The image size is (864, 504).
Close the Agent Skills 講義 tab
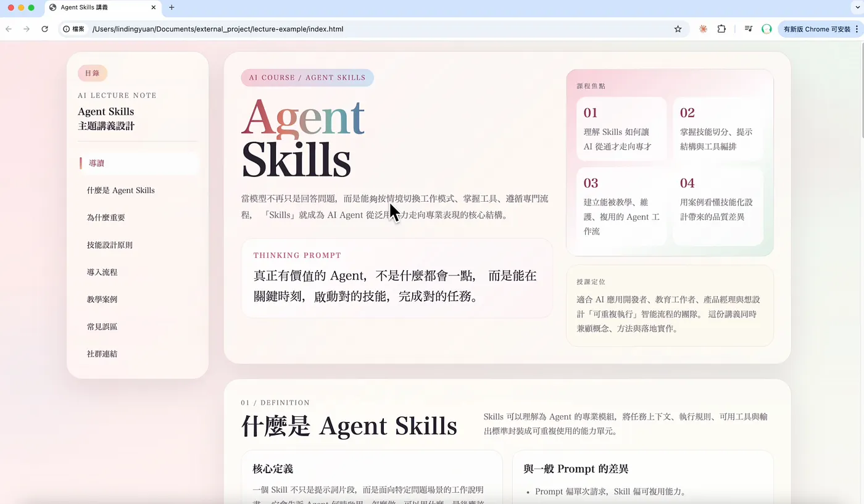click(x=153, y=7)
